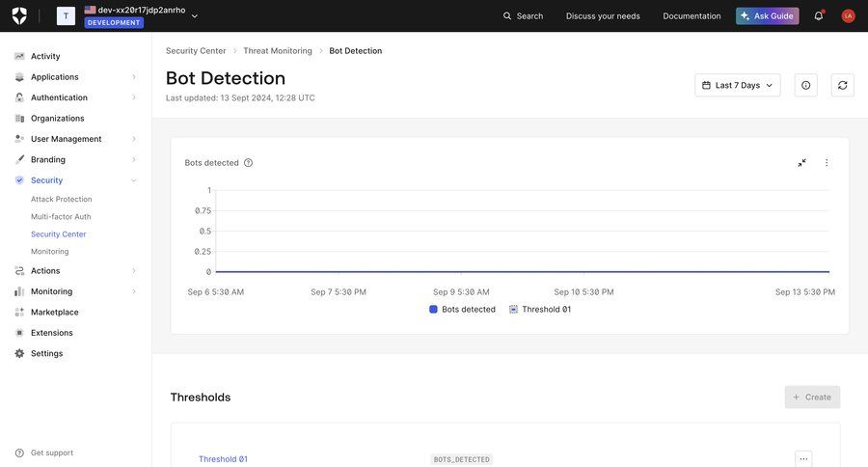Collapse the Security menu chevron
Screen dimensions: 868x467
pyautogui.click(x=133, y=180)
